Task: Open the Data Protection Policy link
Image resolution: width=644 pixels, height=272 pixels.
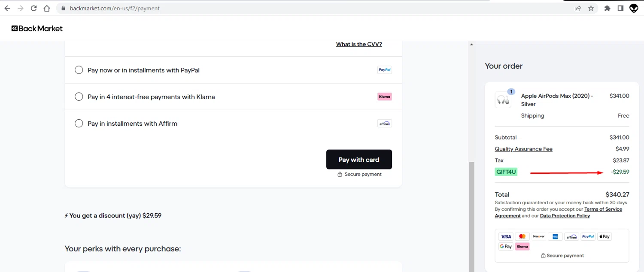Action: [565, 216]
